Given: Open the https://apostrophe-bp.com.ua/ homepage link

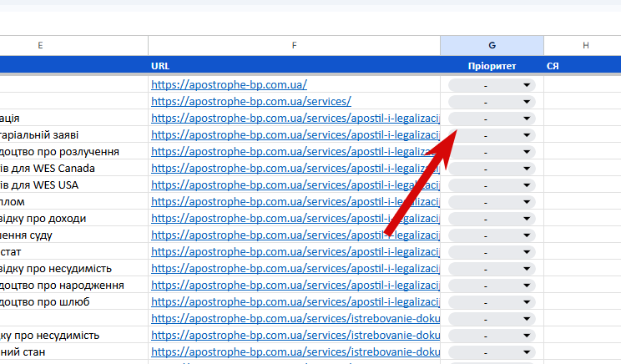Looking at the screenshot, I should coord(229,85).
